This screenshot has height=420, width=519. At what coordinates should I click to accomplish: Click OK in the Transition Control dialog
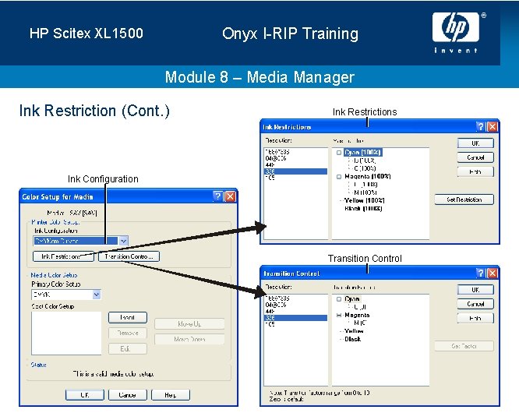tap(475, 290)
